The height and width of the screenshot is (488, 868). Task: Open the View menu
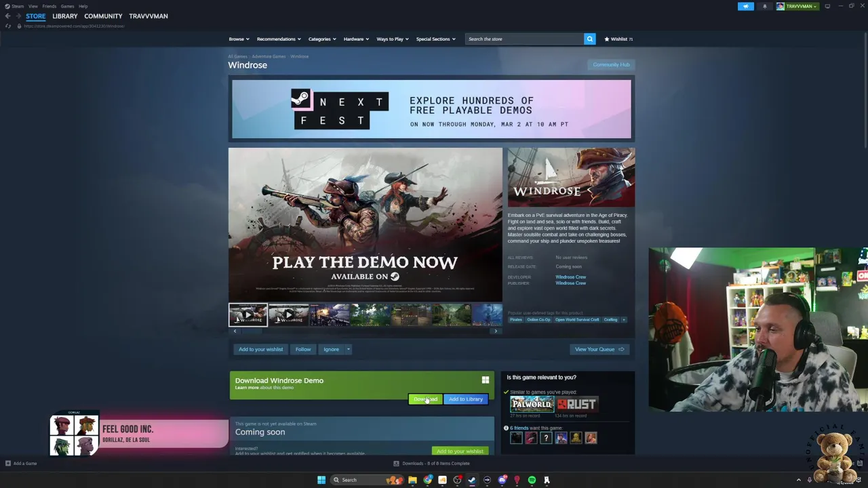33,6
